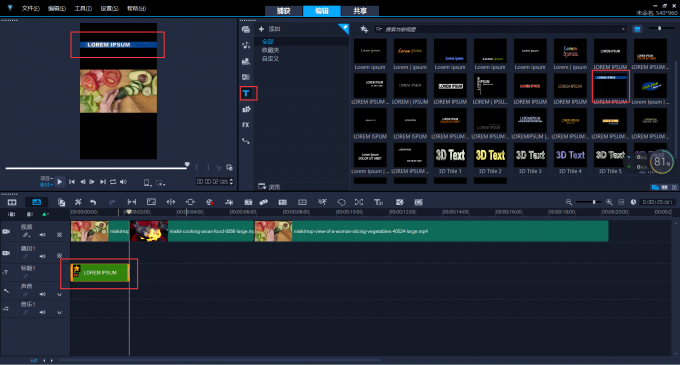Open the Sound library panel icon
This screenshot has height=365, width=680.
tap(246, 45)
